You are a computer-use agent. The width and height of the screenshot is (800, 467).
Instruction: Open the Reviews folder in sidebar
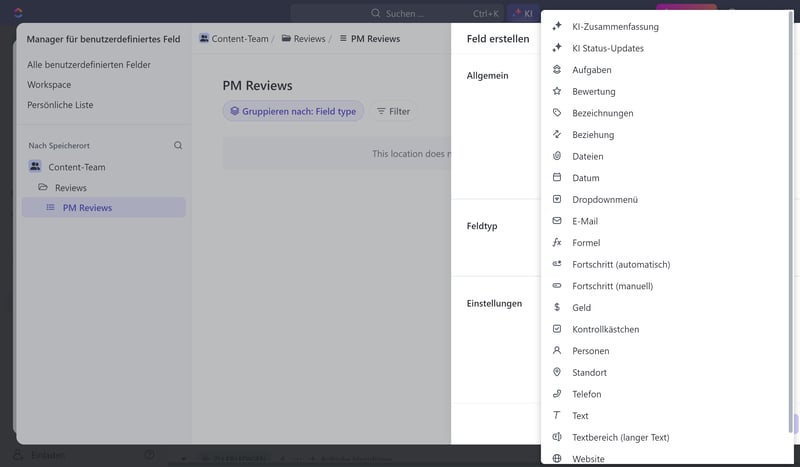point(70,188)
